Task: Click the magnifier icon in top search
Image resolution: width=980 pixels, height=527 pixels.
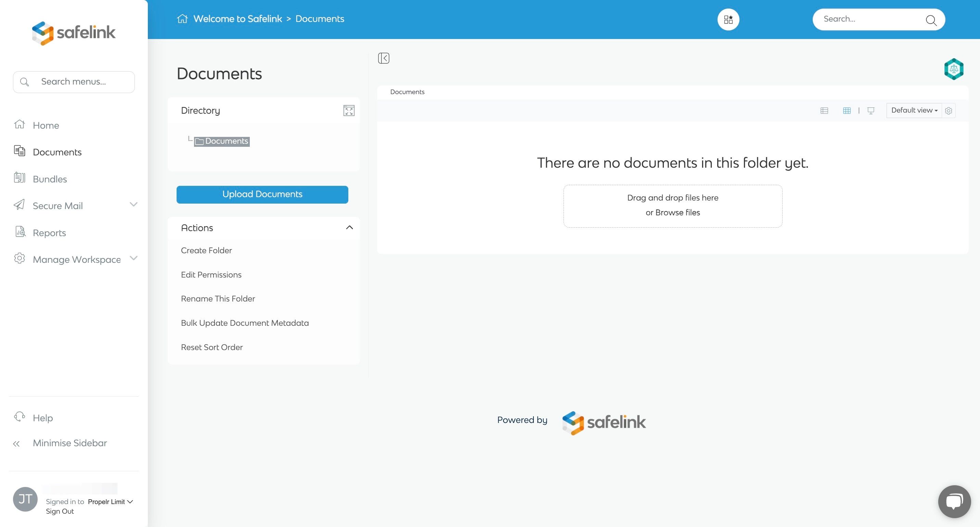Action: coord(931,20)
